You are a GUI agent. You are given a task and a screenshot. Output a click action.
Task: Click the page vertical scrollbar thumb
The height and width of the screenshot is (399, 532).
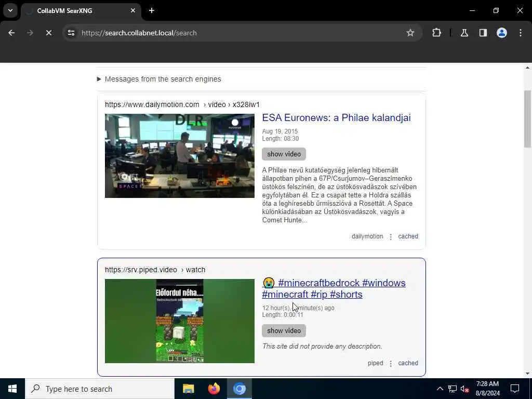coord(527,119)
